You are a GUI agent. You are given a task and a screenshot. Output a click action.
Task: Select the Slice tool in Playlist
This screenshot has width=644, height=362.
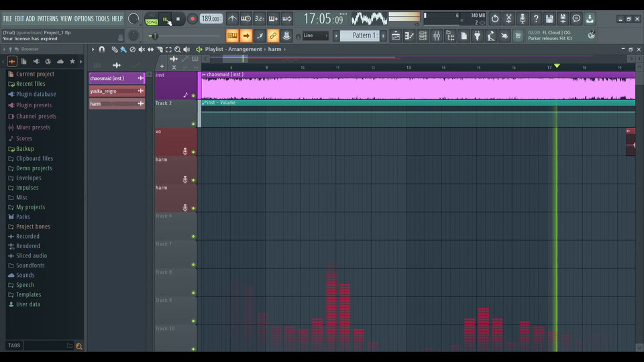pos(160,49)
